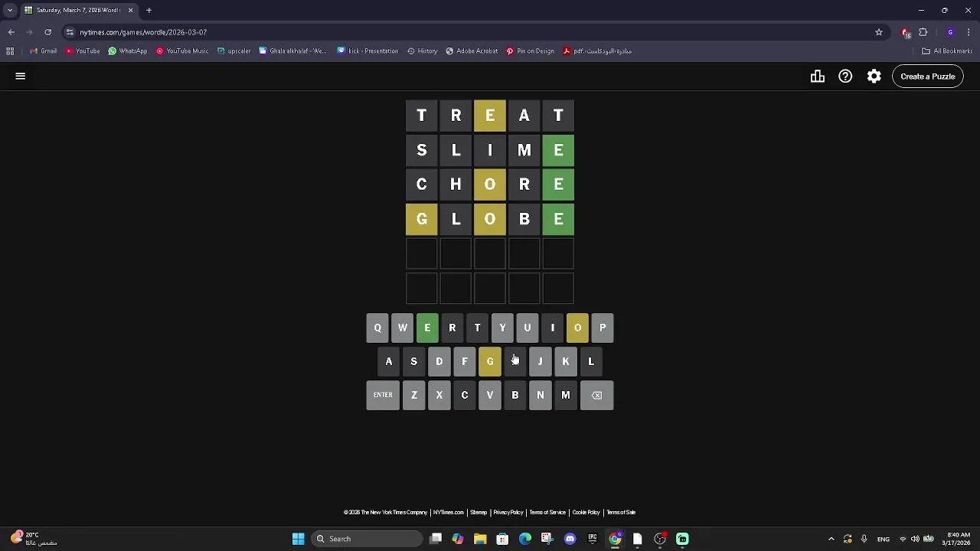980x551 pixels.
Task: Open the Chrome profile avatar
Action: (950, 32)
